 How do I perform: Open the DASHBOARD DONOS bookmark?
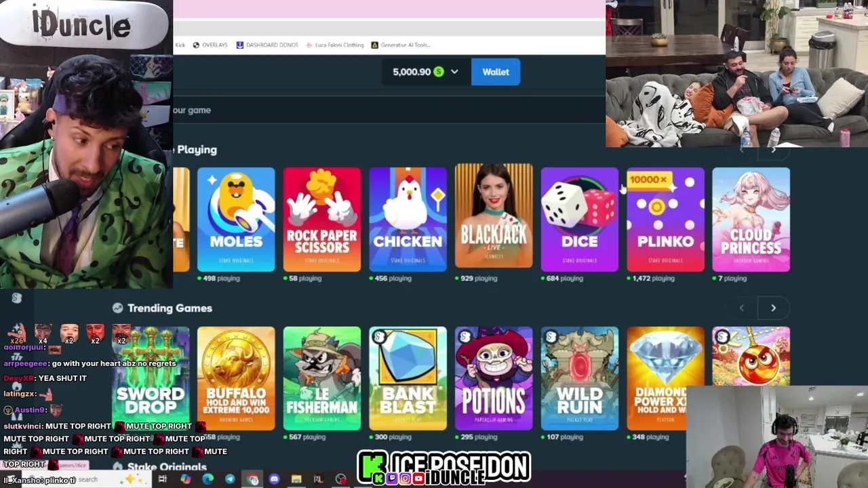(x=267, y=45)
